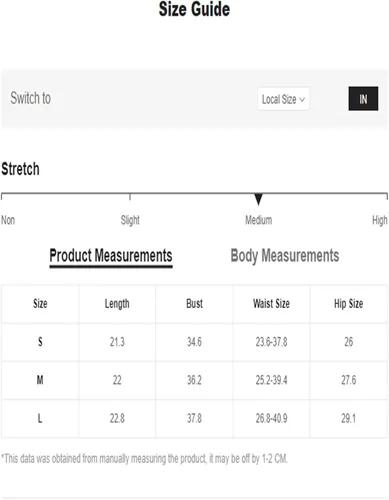
Task: Click the Slight stretch label
Action: point(130,220)
